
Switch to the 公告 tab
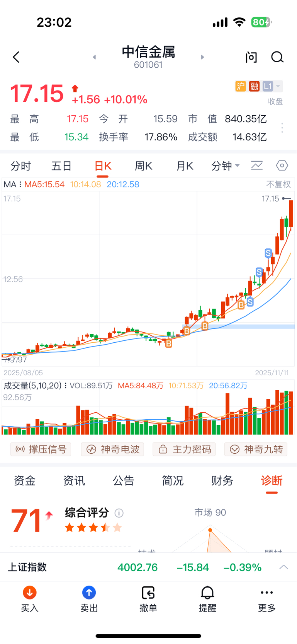(x=124, y=481)
